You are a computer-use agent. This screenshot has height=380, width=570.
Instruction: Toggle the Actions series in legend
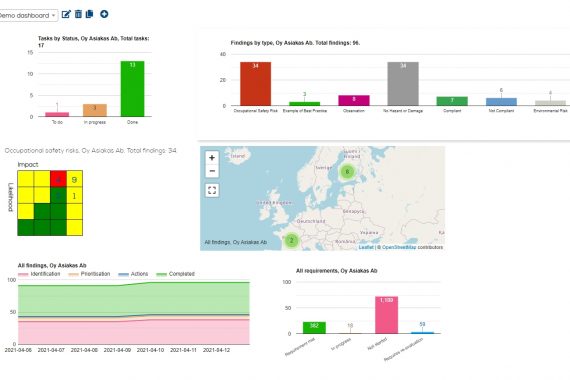(x=133, y=274)
